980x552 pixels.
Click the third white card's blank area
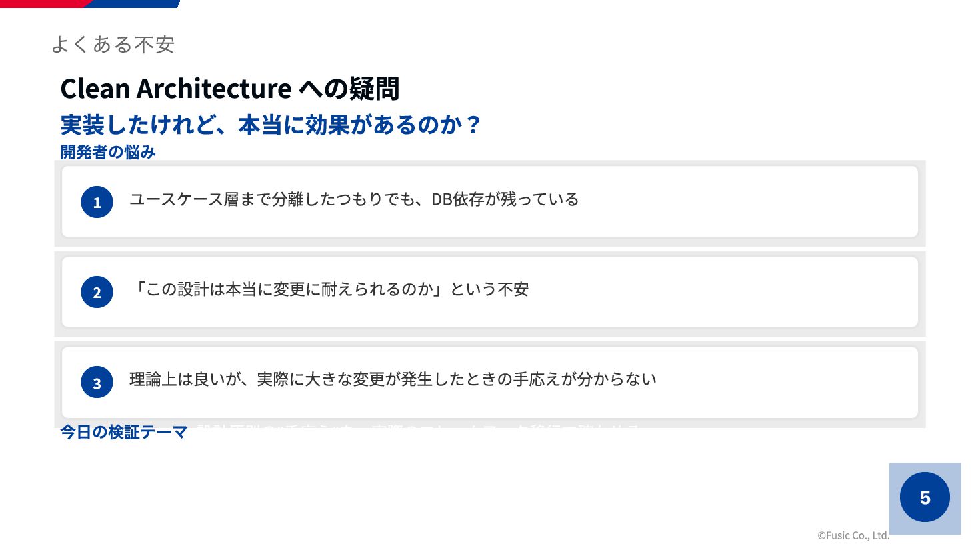click(x=787, y=383)
